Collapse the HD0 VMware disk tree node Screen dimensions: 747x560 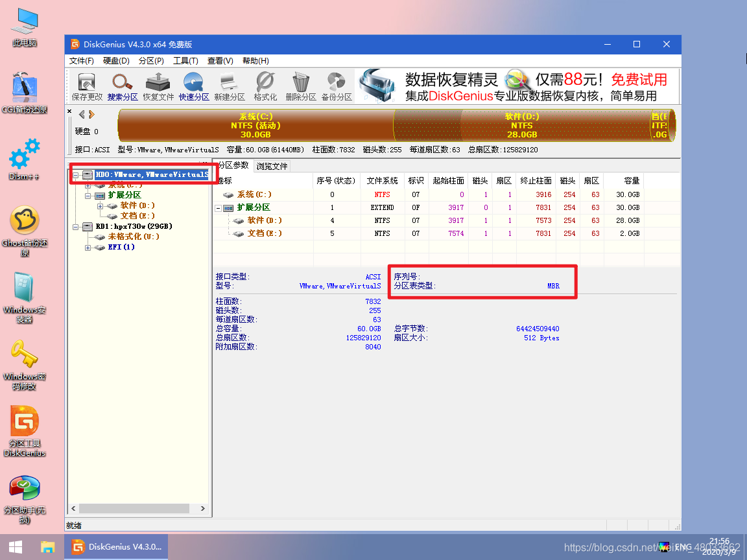[75, 175]
